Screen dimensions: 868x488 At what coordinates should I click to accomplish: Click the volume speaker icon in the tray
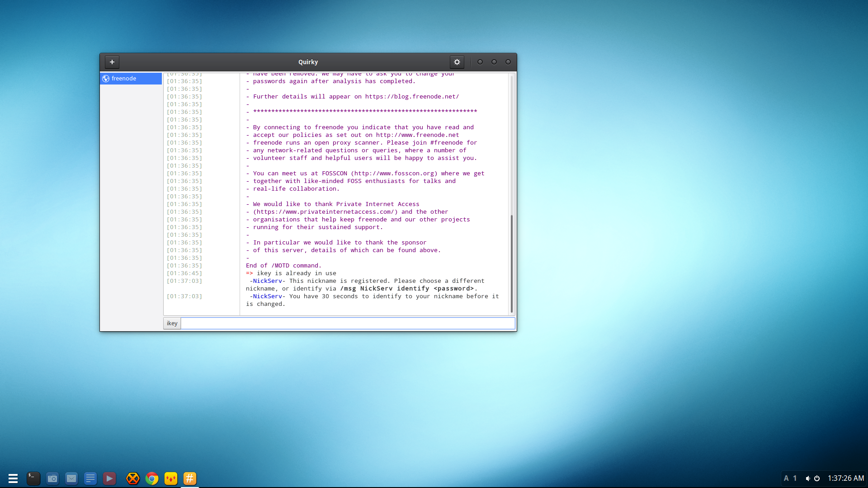pyautogui.click(x=807, y=479)
